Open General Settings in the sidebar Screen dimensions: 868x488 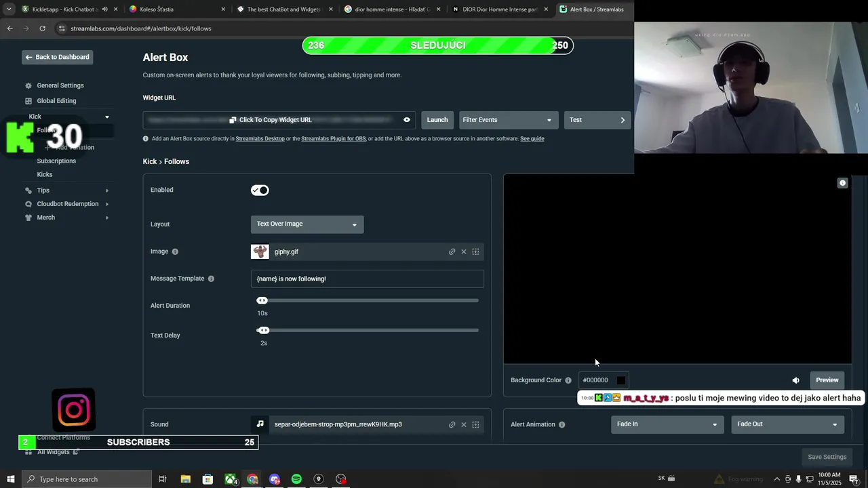tap(60, 86)
